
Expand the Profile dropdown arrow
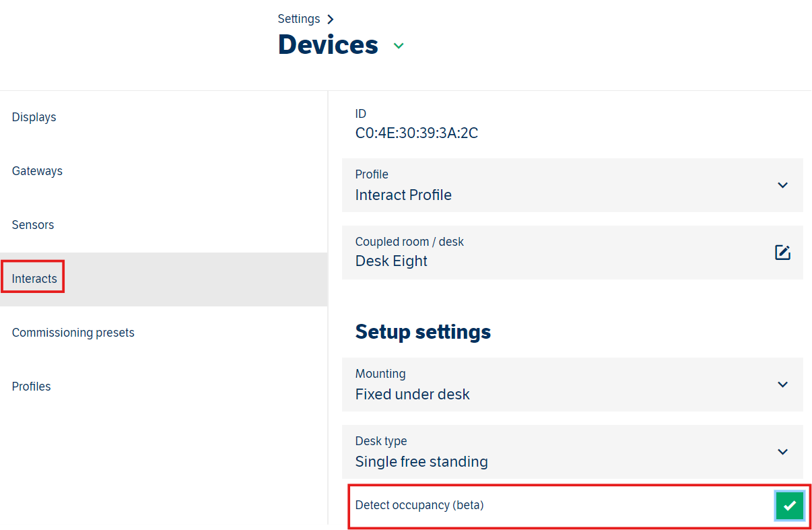click(x=782, y=185)
